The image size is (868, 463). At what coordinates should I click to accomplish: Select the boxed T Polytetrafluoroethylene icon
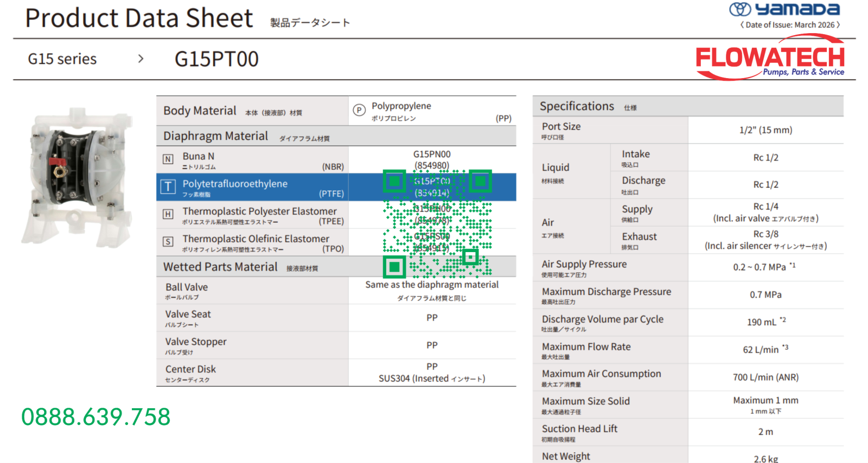(x=168, y=187)
